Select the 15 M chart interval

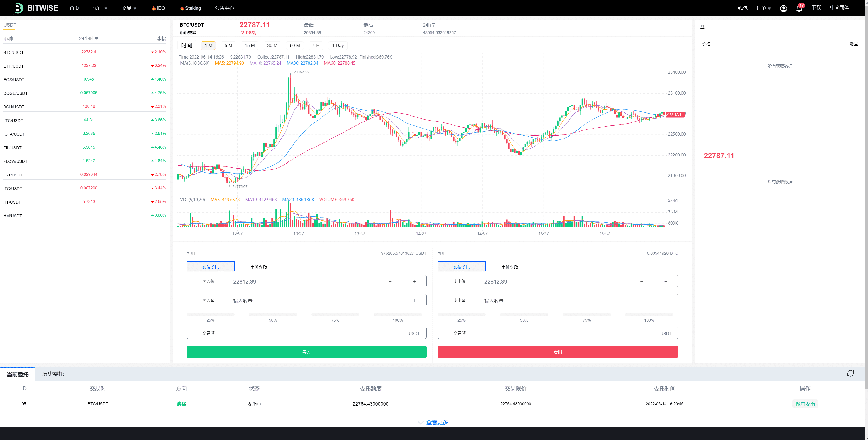coord(250,46)
